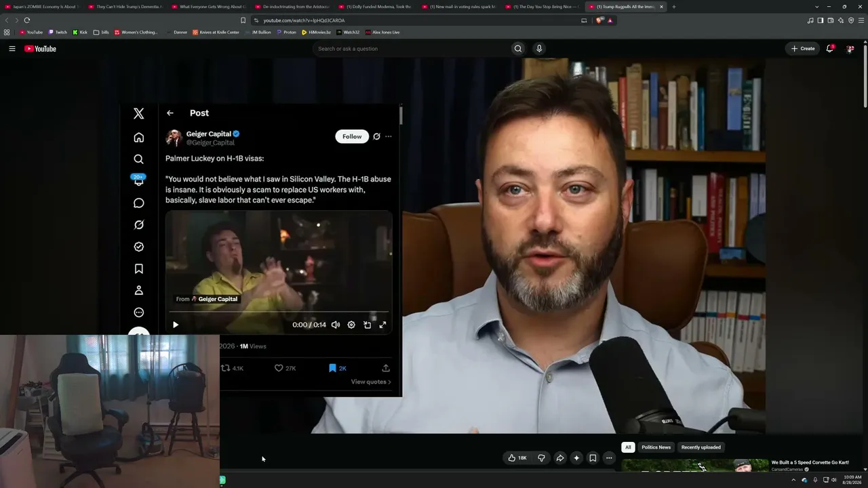
Task: Open Brave Shields lion icon
Action: click(599, 20)
